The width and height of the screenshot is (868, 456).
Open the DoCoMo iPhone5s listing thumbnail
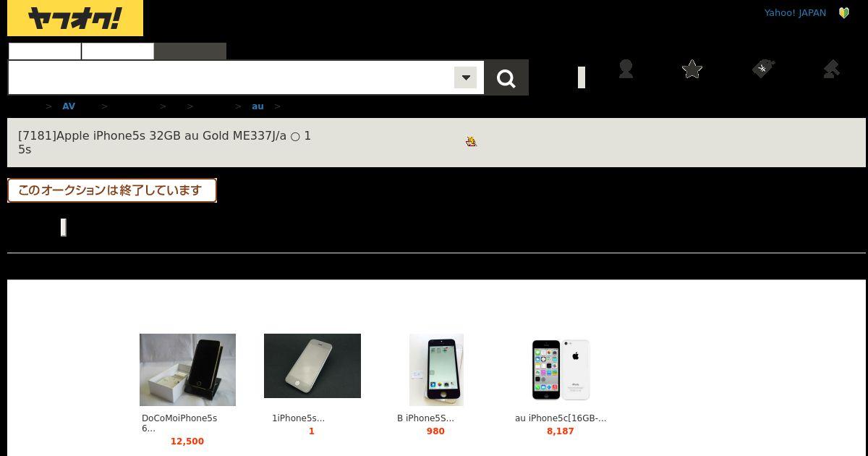187,370
